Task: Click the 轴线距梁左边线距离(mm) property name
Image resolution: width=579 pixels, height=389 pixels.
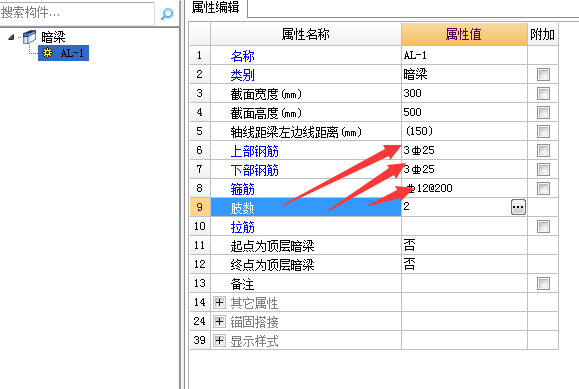Action: pyautogui.click(x=296, y=132)
